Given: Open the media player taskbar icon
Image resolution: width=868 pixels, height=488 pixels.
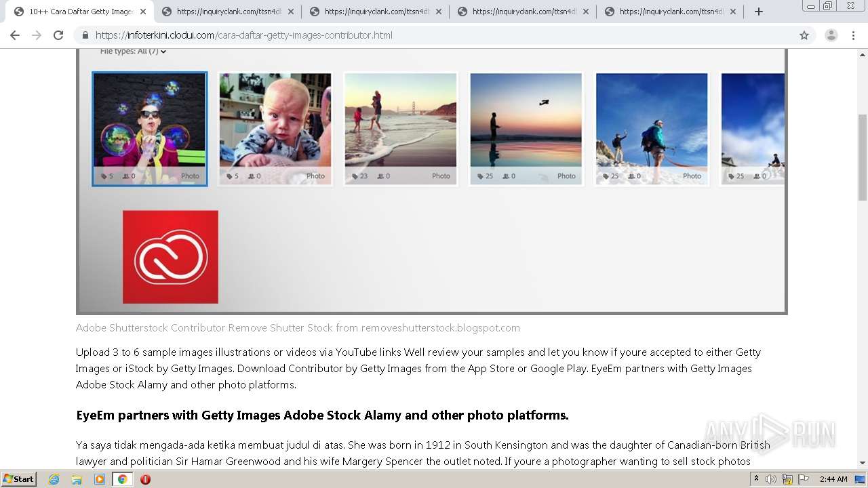Looking at the screenshot, I should pos(100,479).
